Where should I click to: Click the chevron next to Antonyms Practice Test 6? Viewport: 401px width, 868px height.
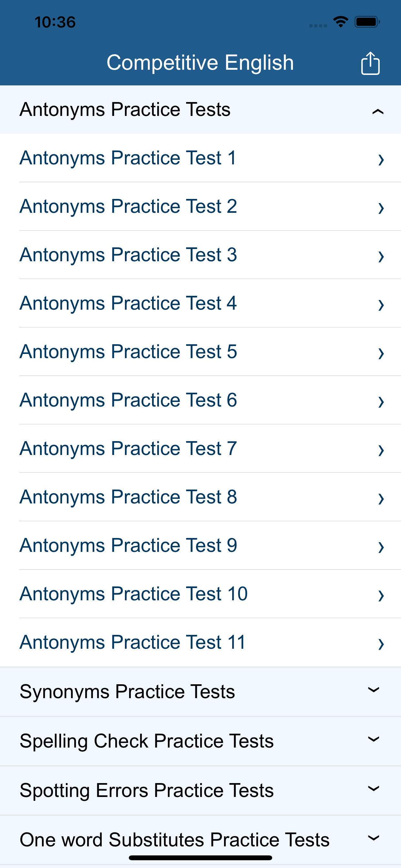[x=381, y=402]
